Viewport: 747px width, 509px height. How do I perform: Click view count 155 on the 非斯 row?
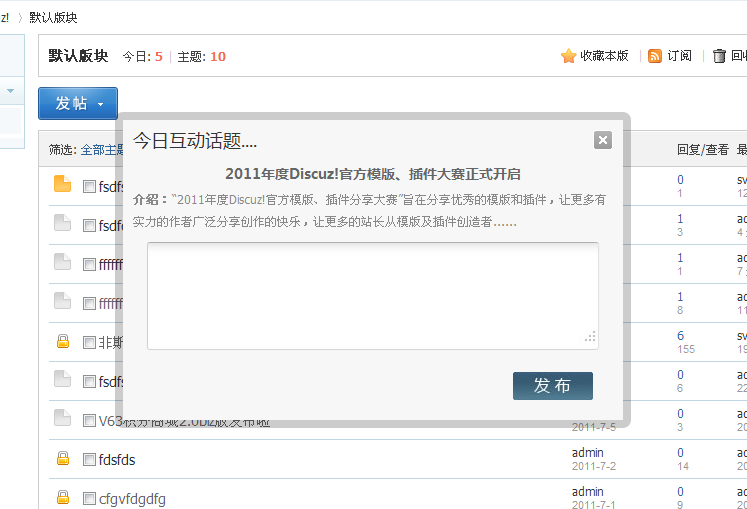click(x=686, y=349)
